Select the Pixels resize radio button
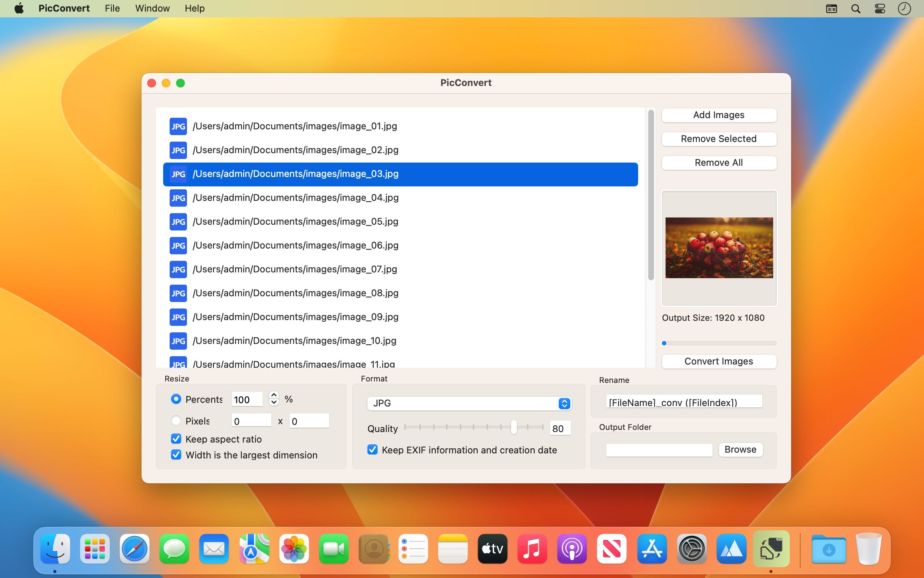 176,420
